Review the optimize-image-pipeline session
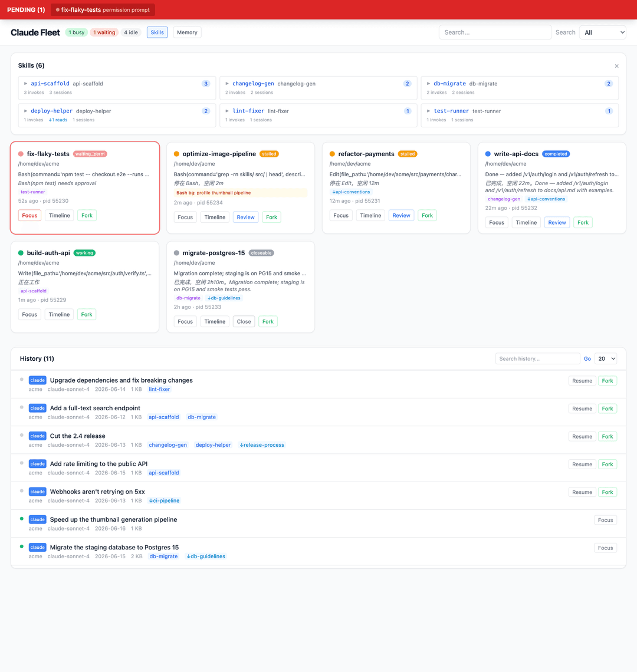637x672 pixels. [246, 218]
